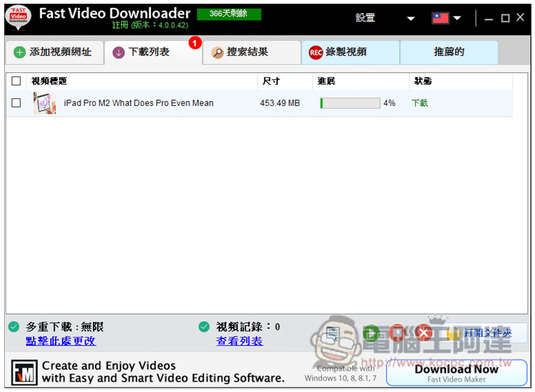Click the green check icon beside 視頻記錄
Viewport: 535px width, 392px height.
(204, 327)
